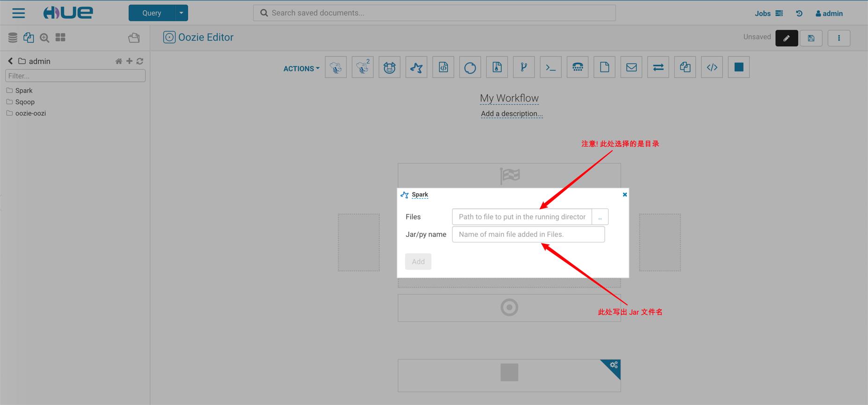Image resolution: width=868 pixels, height=405 pixels.
Task: Go back from admin folder
Action: click(x=10, y=61)
